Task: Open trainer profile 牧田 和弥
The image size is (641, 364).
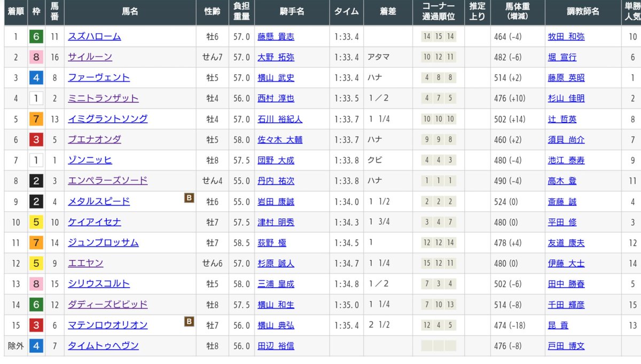Action: tap(566, 37)
